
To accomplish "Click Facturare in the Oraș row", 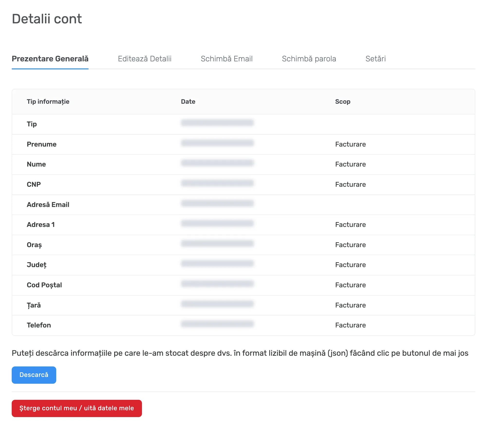I will tap(350, 245).
